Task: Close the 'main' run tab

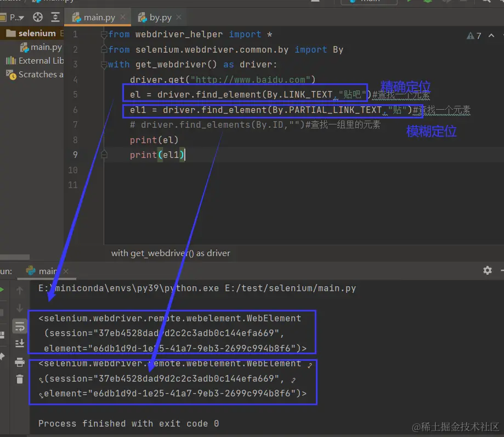Action: pyautogui.click(x=66, y=271)
